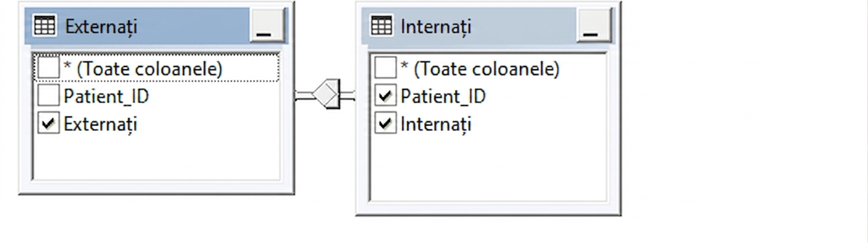Click empty list area below Internați field

(x=488, y=168)
